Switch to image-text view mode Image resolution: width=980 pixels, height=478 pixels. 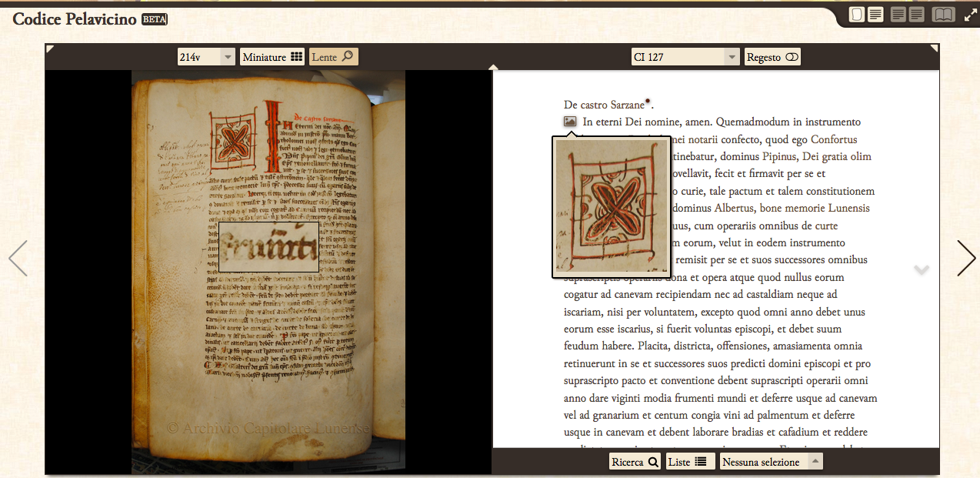(x=866, y=15)
